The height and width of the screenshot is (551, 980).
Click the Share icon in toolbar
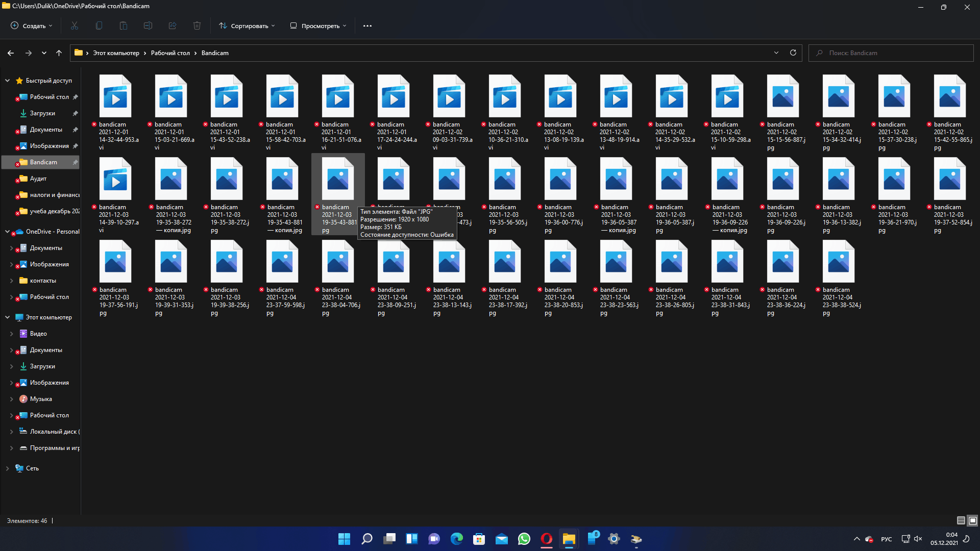pos(173,26)
